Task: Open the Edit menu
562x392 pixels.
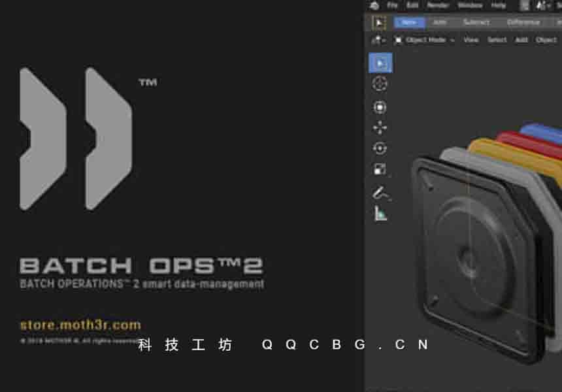Action: [x=412, y=5]
